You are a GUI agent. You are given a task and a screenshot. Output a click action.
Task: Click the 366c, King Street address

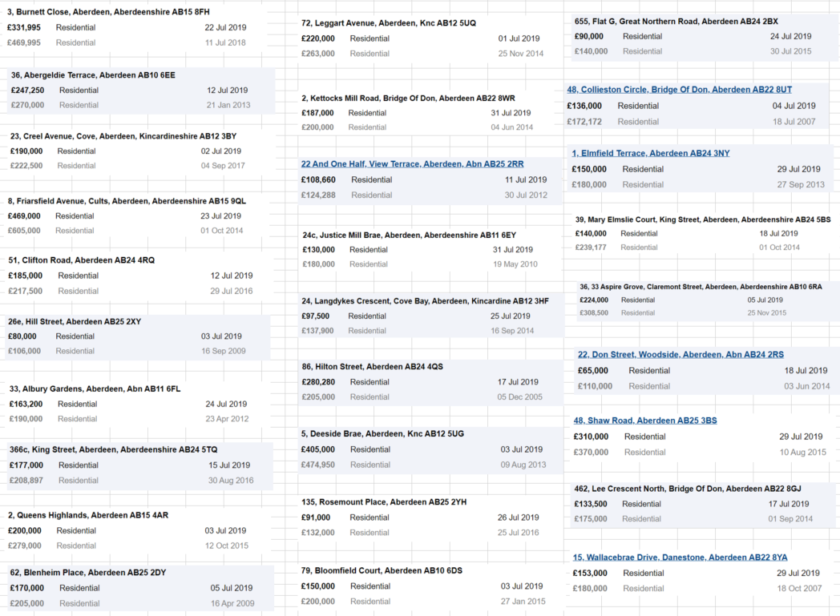tap(114, 449)
